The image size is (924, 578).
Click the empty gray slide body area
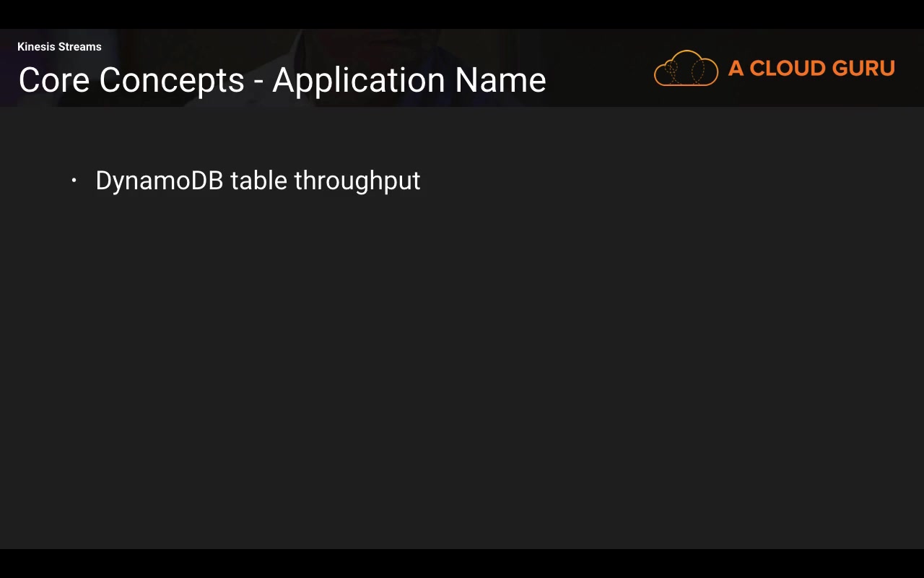coord(462,361)
